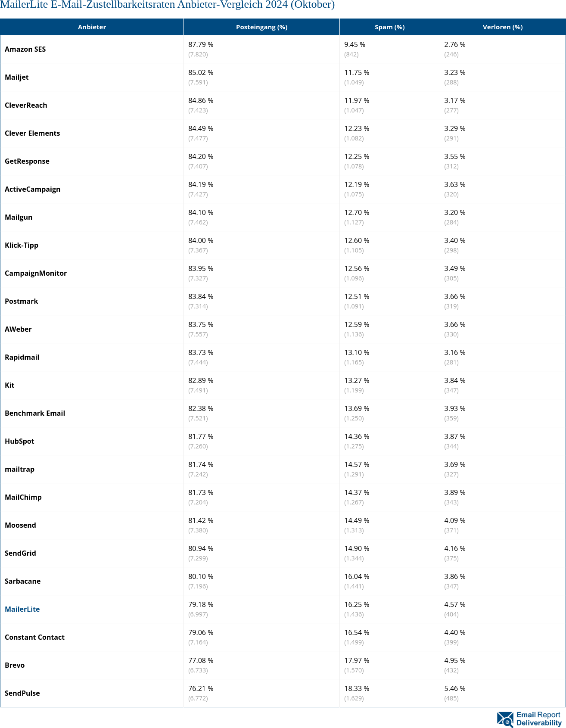Select the Amazon SES row name
The width and height of the screenshot is (566, 728).
pyautogui.click(x=25, y=49)
